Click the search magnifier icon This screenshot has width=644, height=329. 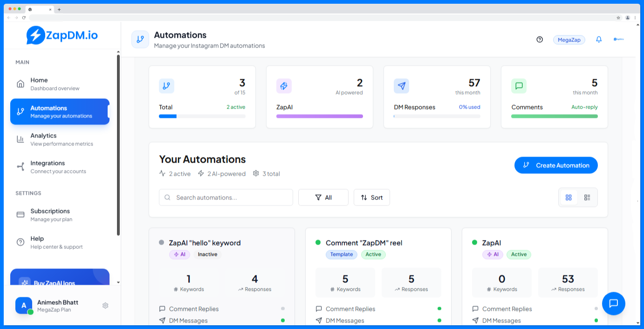point(168,198)
